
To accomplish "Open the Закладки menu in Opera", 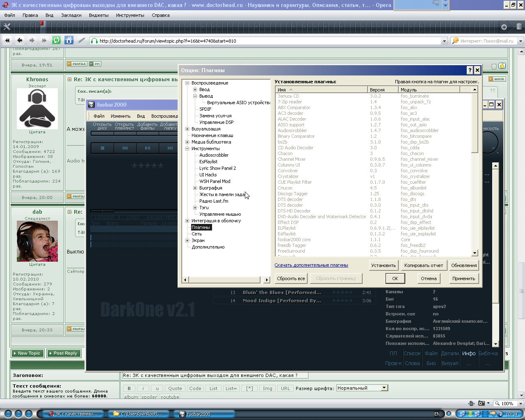I will 71,15.
